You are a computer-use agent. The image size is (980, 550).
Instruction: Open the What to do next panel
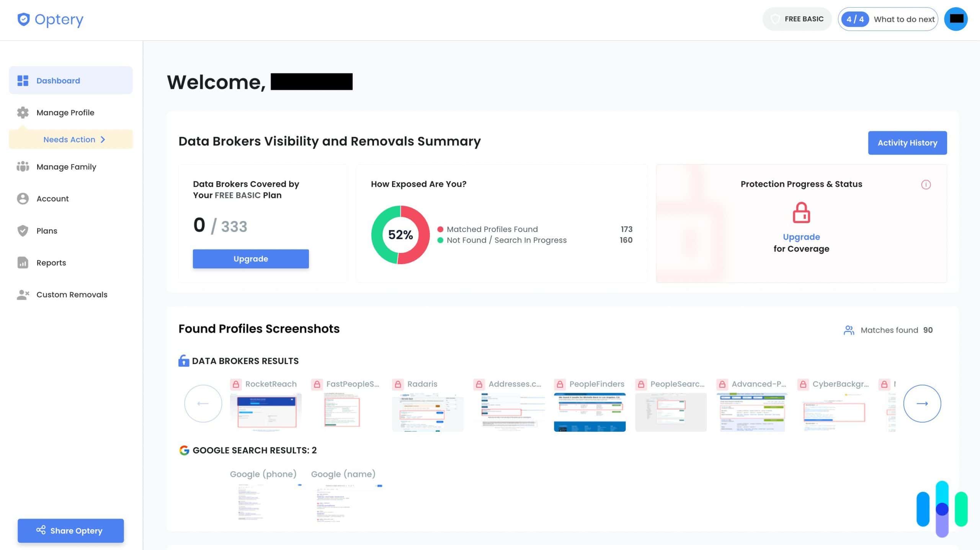point(888,19)
